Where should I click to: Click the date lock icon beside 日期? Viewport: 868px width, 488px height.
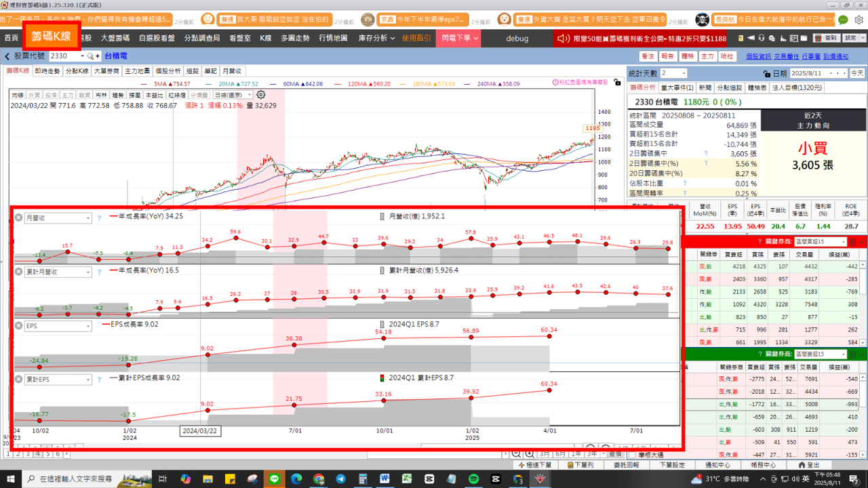click(x=766, y=73)
